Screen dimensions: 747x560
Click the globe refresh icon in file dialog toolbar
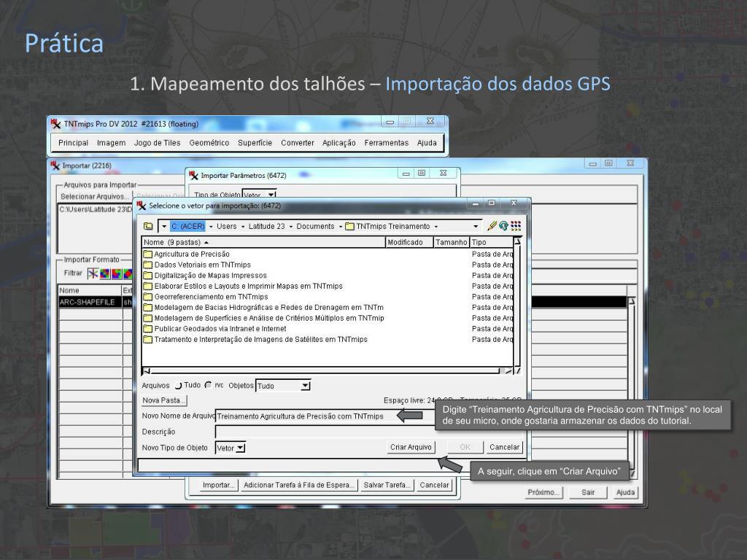(x=503, y=226)
